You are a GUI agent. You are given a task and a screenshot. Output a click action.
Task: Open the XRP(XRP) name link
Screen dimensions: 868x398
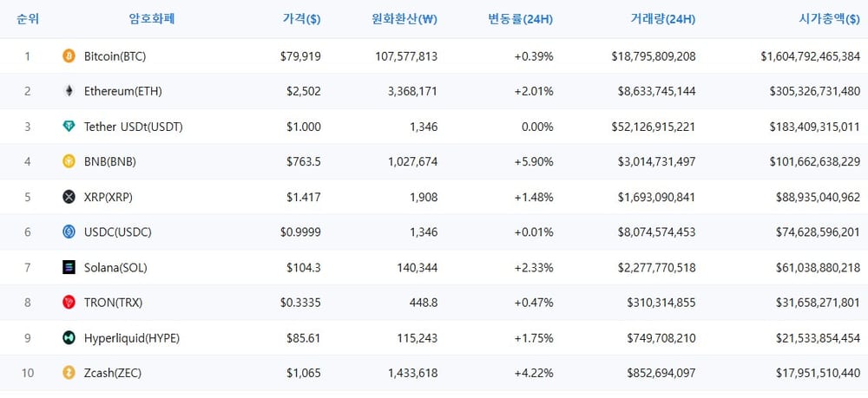point(108,198)
